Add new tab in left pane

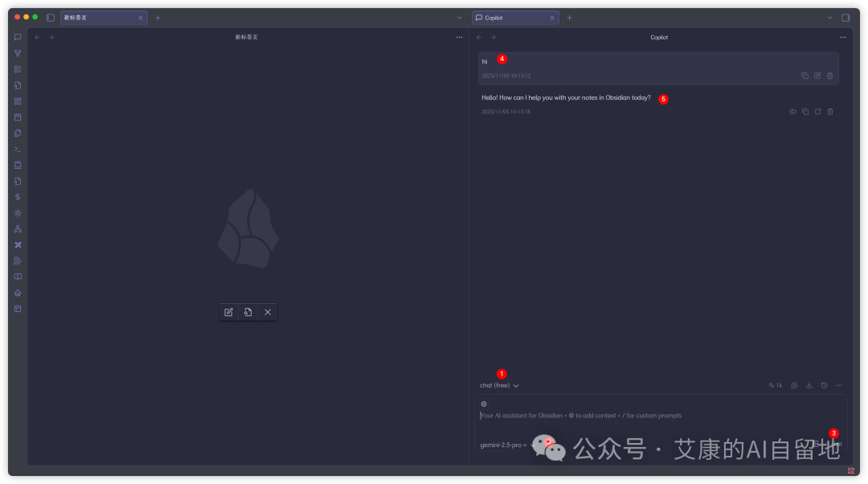[x=158, y=18]
